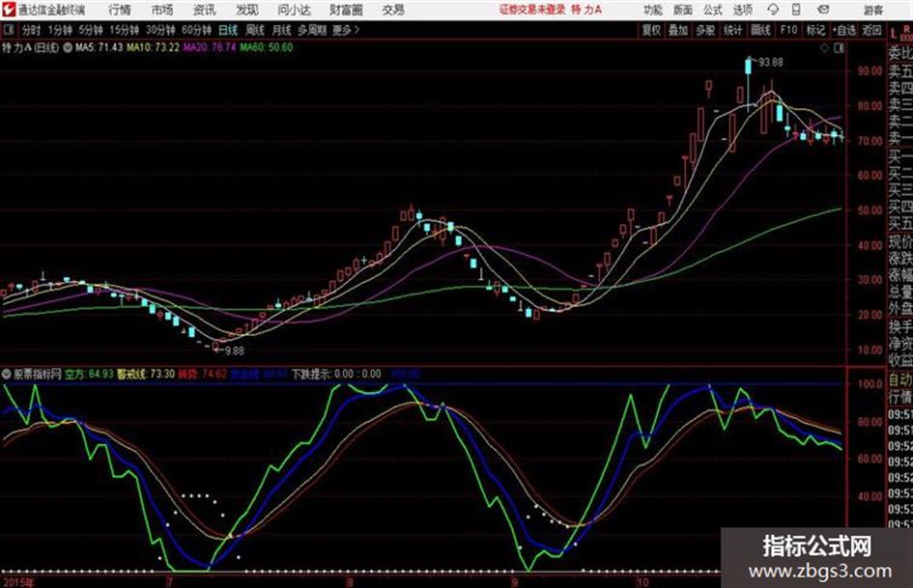
Task: Select the 月线 monthly period tab
Action: pyautogui.click(x=282, y=30)
